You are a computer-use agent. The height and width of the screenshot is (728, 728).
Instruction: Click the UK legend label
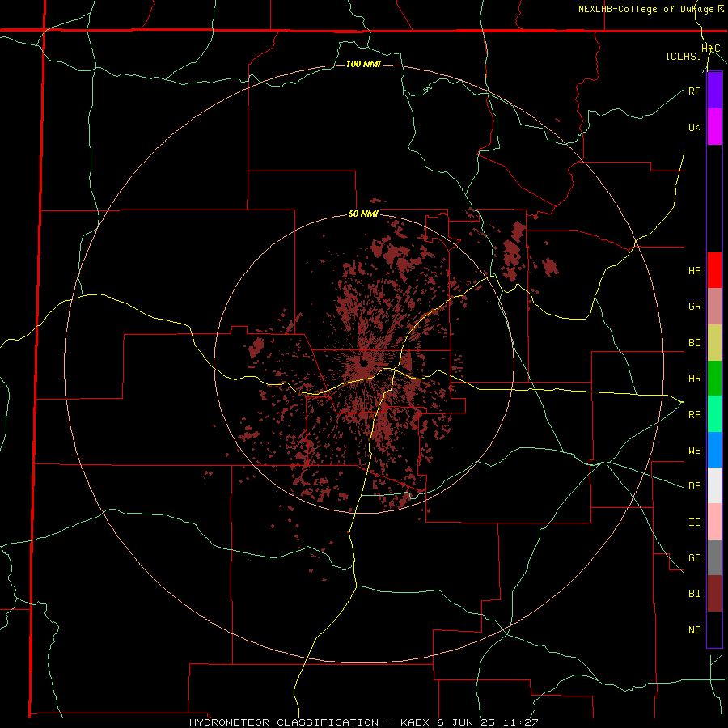694,127
